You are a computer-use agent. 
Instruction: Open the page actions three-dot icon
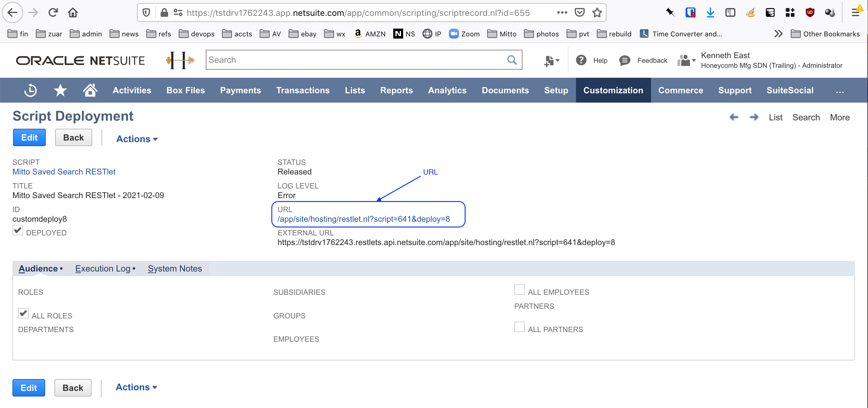click(562, 13)
